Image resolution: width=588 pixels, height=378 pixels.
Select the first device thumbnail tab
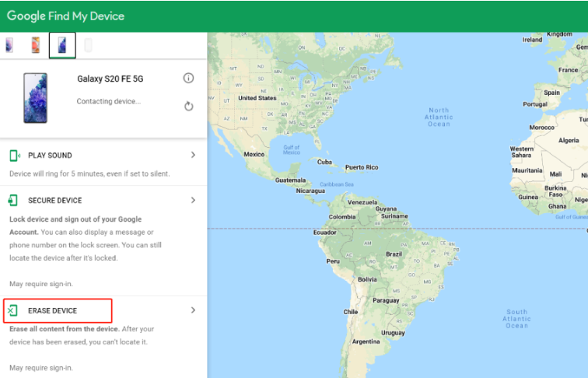[9, 45]
